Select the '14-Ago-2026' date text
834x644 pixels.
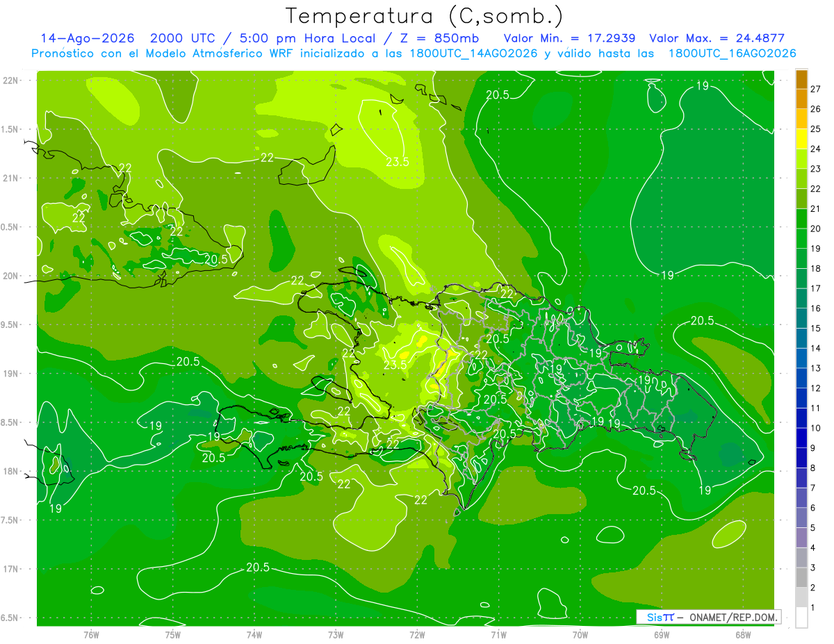(x=87, y=38)
